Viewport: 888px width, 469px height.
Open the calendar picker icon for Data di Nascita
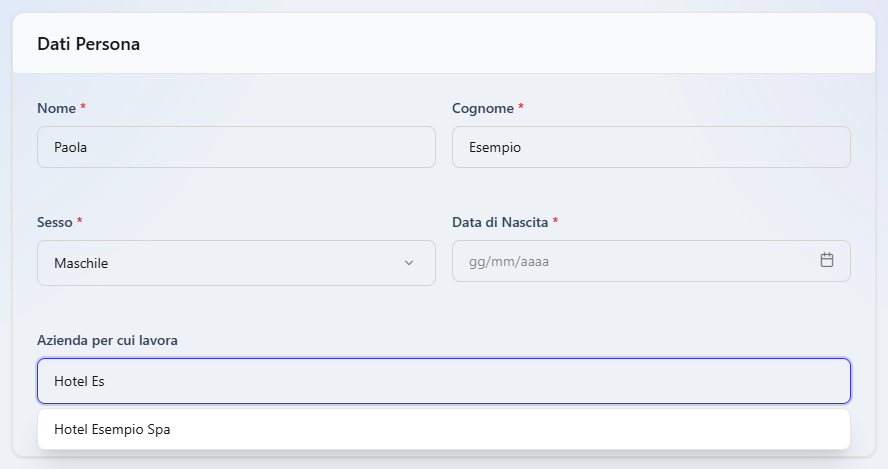pyautogui.click(x=827, y=260)
